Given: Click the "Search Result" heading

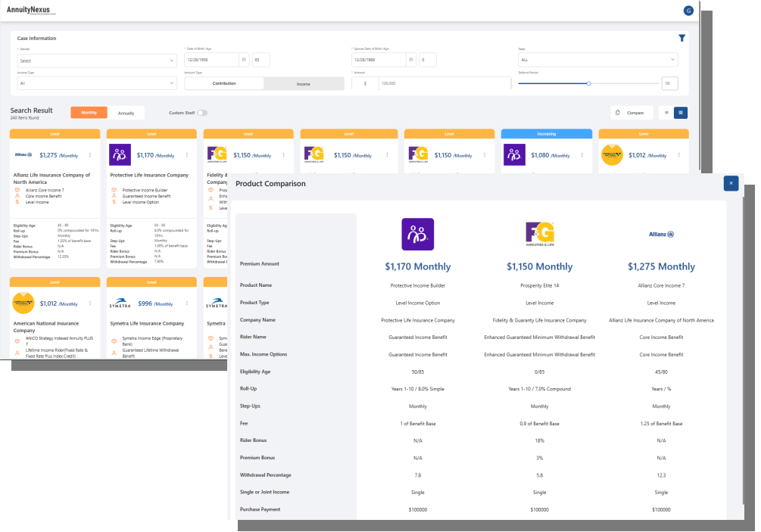Looking at the screenshot, I should pyautogui.click(x=32, y=110).
